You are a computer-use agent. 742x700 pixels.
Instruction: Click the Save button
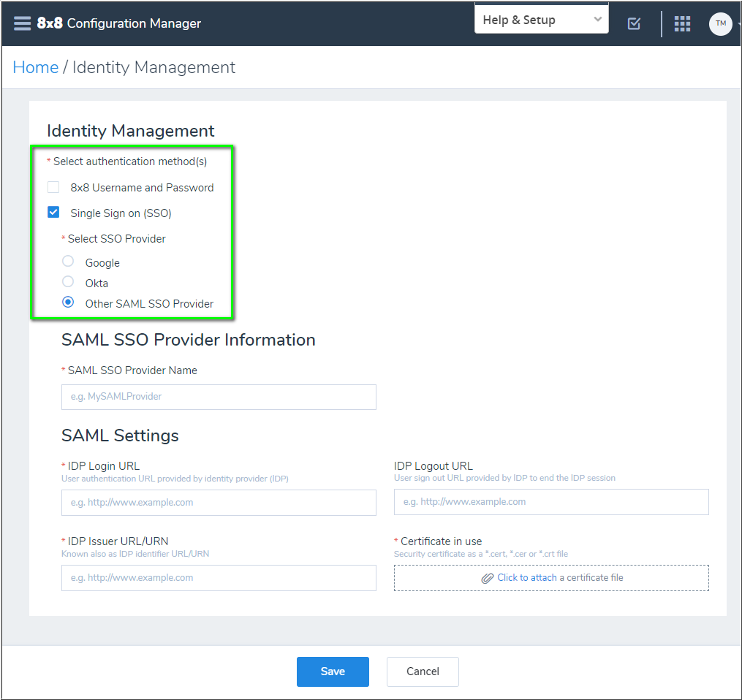[333, 672]
